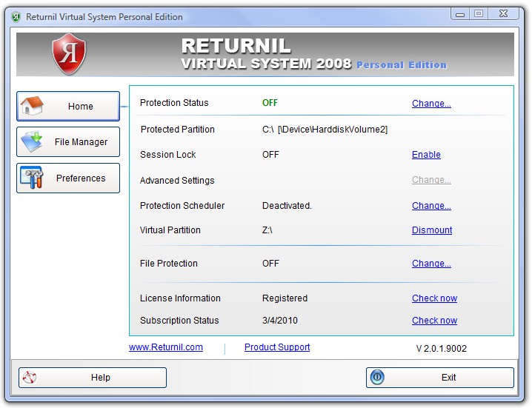This screenshot has height=408, width=532.
Task: Click the disabled maximize window button
Action: click(479, 13)
